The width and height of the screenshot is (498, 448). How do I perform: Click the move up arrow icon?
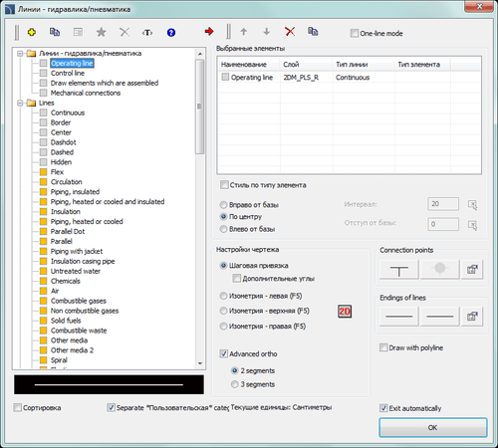click(244, 32)
